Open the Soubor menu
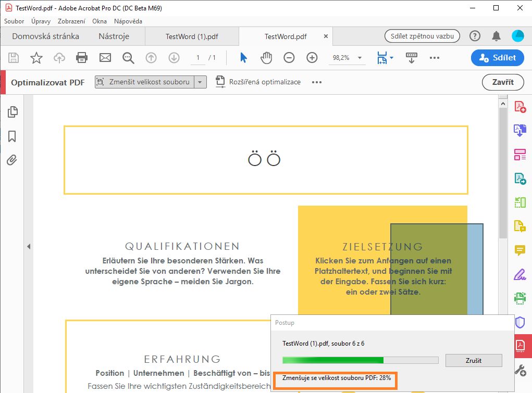532x393 pixels. click(x=14, y=21)
